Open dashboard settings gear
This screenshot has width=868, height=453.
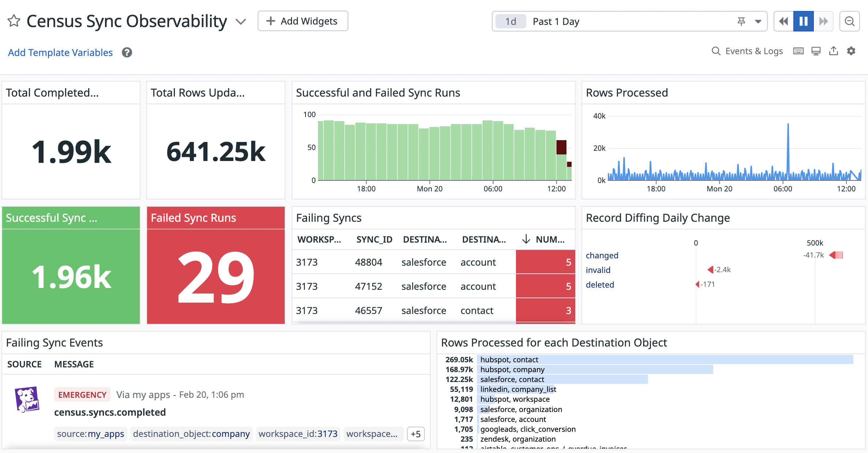(851, 51)
